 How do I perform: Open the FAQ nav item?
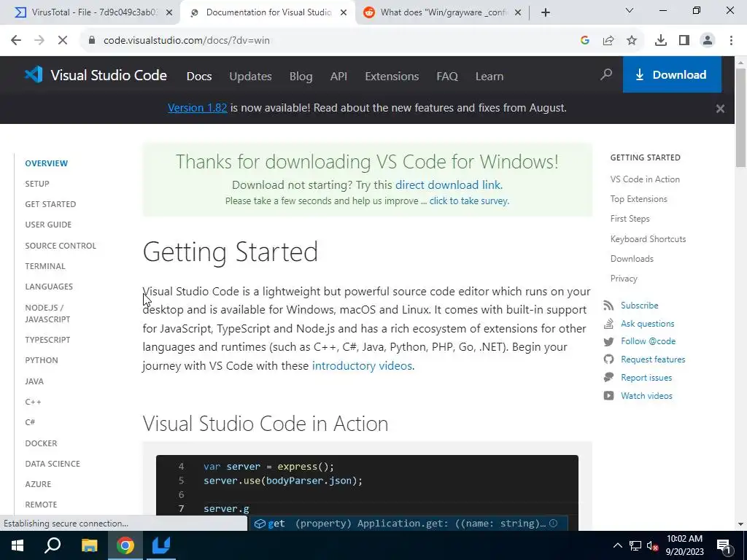coord(447,76)
